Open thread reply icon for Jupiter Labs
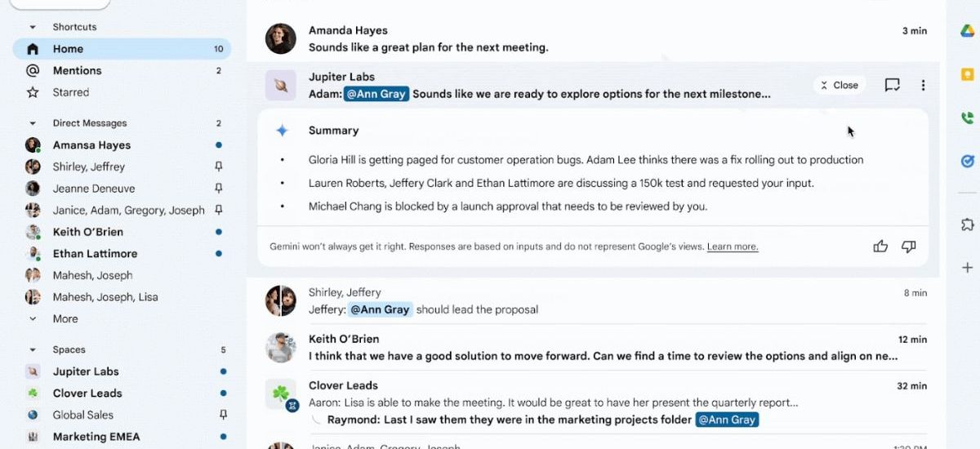This screenshot has width=980, height=449. (x=893, y=85)
